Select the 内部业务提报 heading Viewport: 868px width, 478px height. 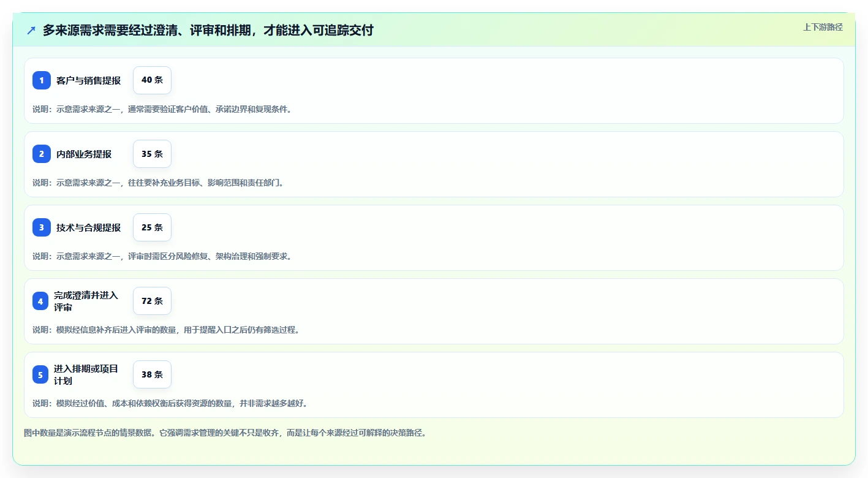[x=84, y=154]
